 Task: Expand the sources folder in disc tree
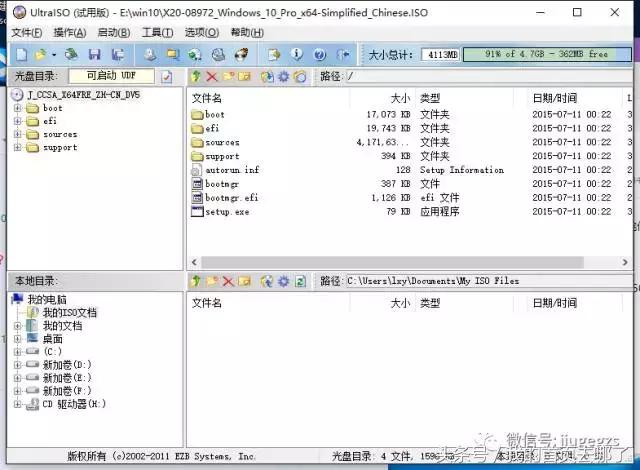click(x=18, y=134)
